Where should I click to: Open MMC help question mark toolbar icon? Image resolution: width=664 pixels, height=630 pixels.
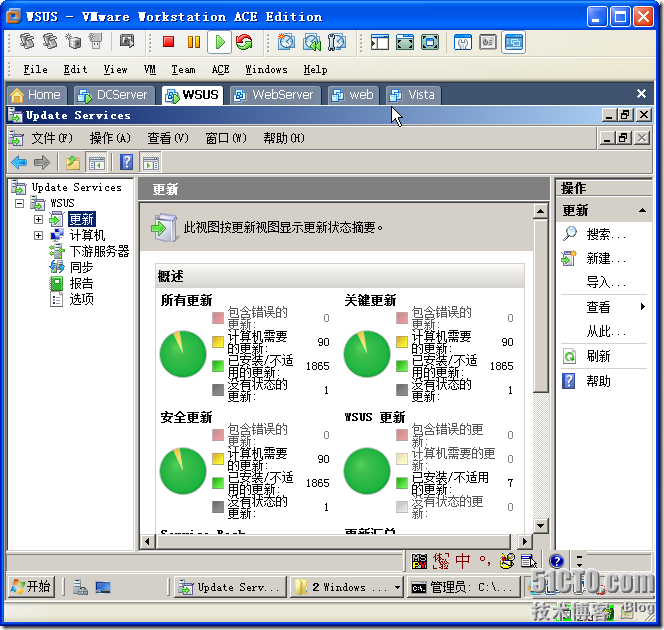point(127,162)
